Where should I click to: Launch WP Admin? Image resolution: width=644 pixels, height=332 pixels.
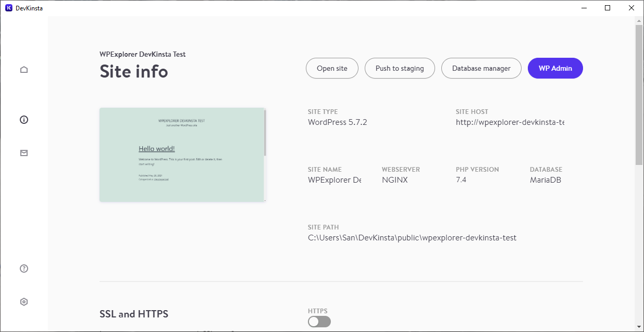coord(555,68)
